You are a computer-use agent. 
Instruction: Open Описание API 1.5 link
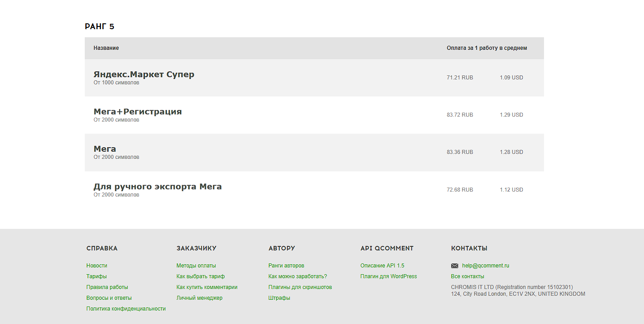[x=382, y=266]
